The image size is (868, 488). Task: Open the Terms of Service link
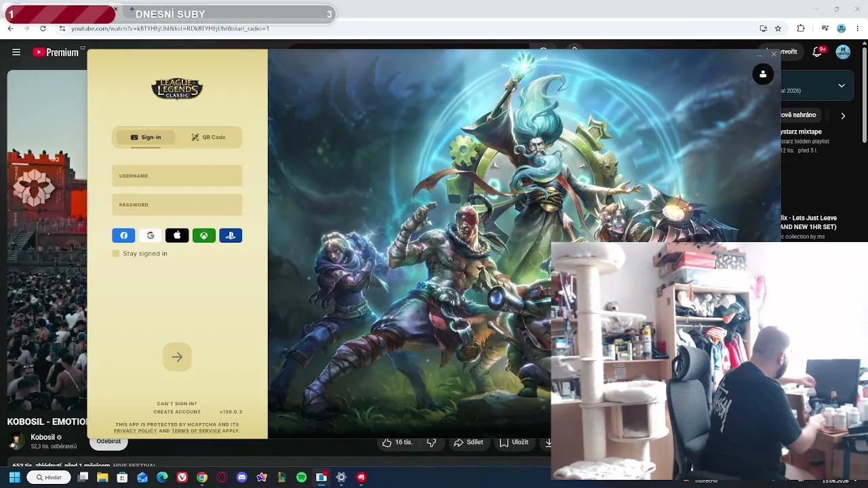(196, 431)
